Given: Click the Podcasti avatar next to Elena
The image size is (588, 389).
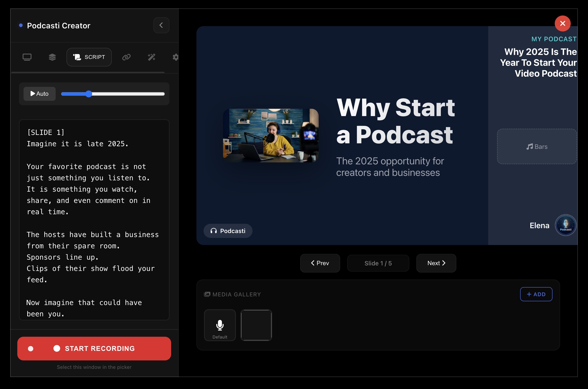Looking at the screenshot, I should [x=566, y=225].
